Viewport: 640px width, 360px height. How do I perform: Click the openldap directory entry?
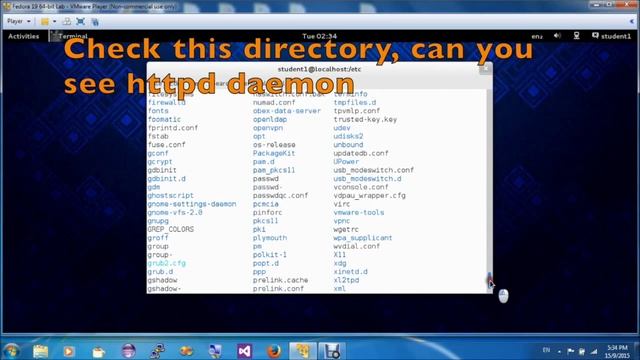click(x=270, y=120)
